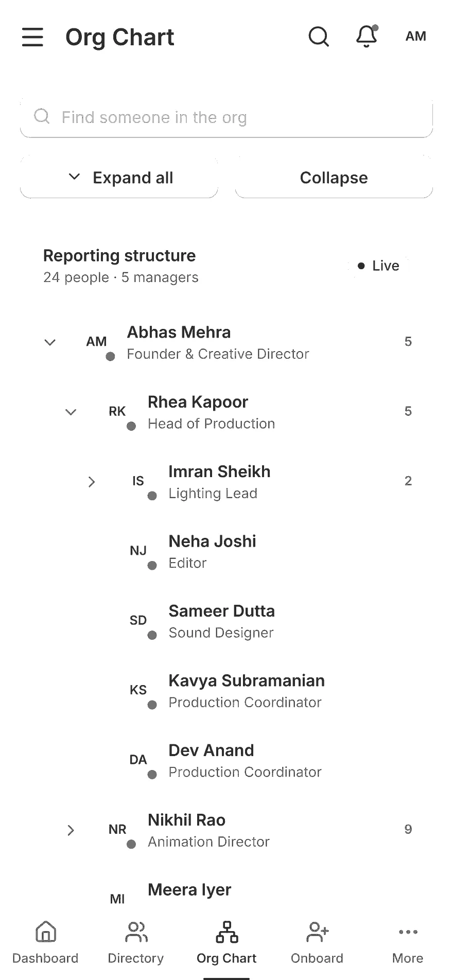Image resolution: width=453 pixels, height=980 pixels.
Task: Toggle the Live status badge
Action: point(379,266)
